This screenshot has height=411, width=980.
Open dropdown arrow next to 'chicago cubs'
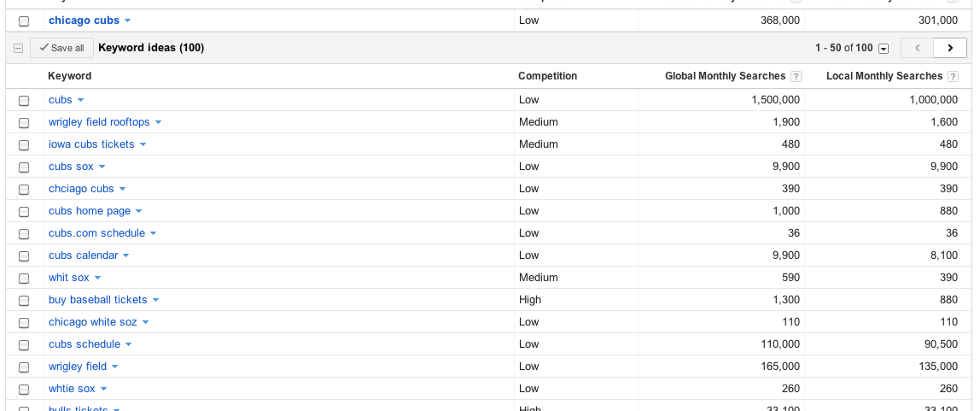[127, 21]
